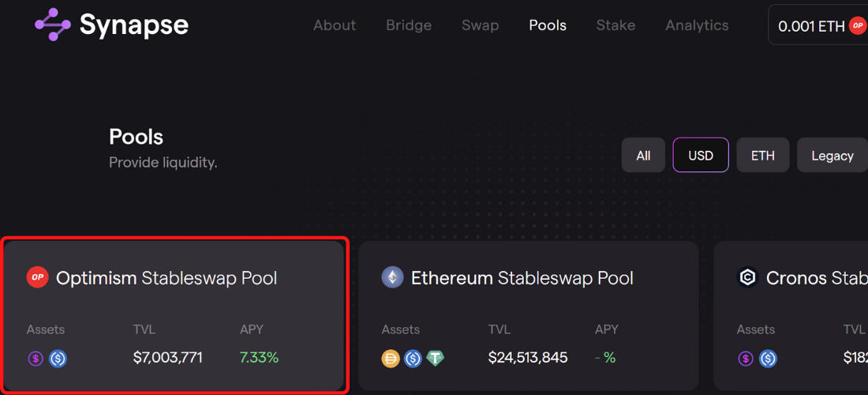Open the 0.001 ETH wallet dropdown

[x=811, y=26]
